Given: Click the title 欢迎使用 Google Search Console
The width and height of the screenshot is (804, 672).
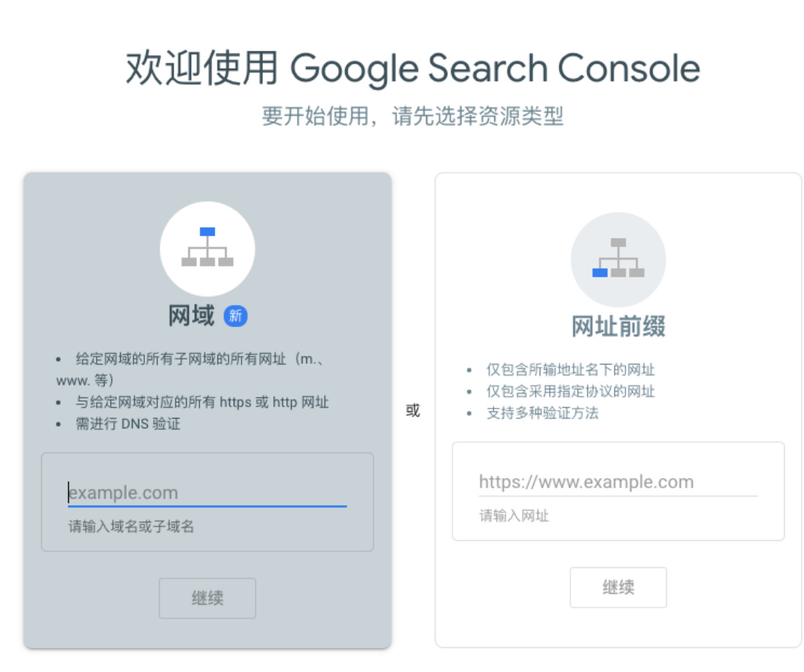Looking at the screenshot, I should point(413,68).
